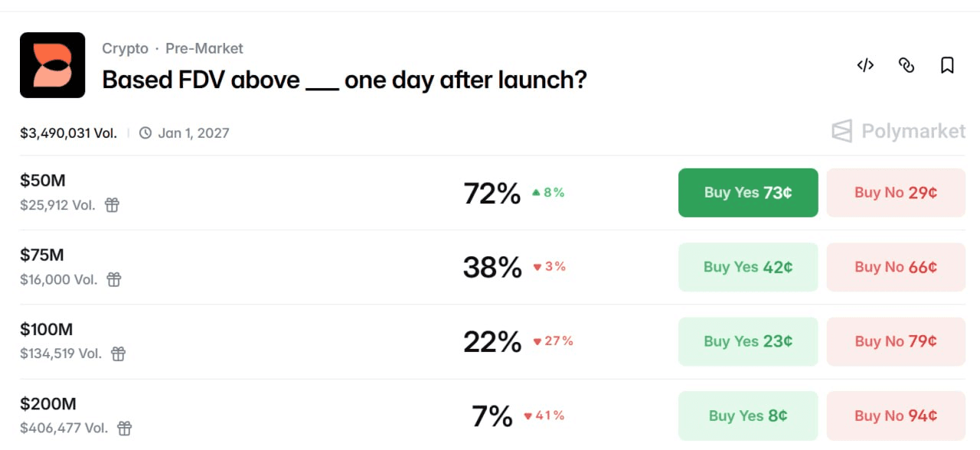Viewport: 980px width, 450px height.
Task: Buy Yes at 73¢ for $50M
Action: tap(748, 193)
